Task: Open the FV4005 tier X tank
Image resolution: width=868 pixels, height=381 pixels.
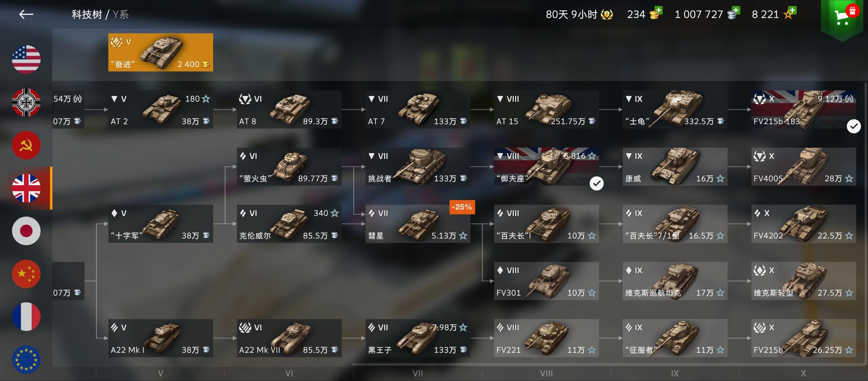Action: coord(803,167)
